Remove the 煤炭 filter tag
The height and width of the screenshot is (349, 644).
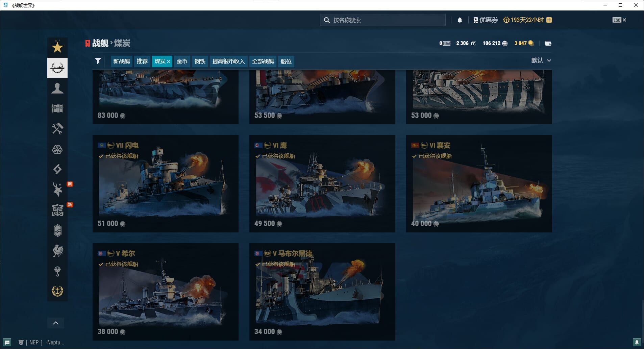169,61
